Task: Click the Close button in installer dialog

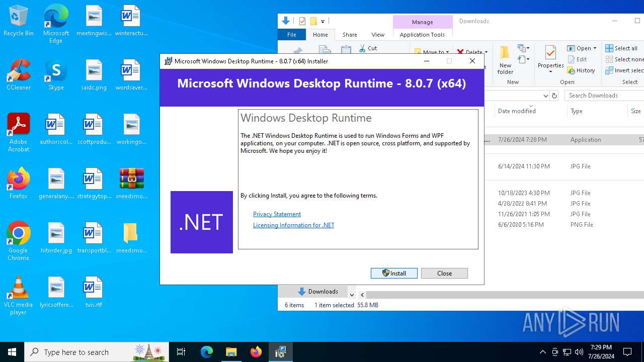Action: click(444, 273)
